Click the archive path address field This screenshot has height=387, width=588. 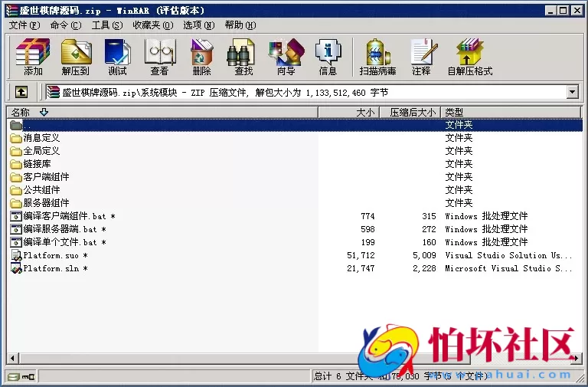(305, 92)
